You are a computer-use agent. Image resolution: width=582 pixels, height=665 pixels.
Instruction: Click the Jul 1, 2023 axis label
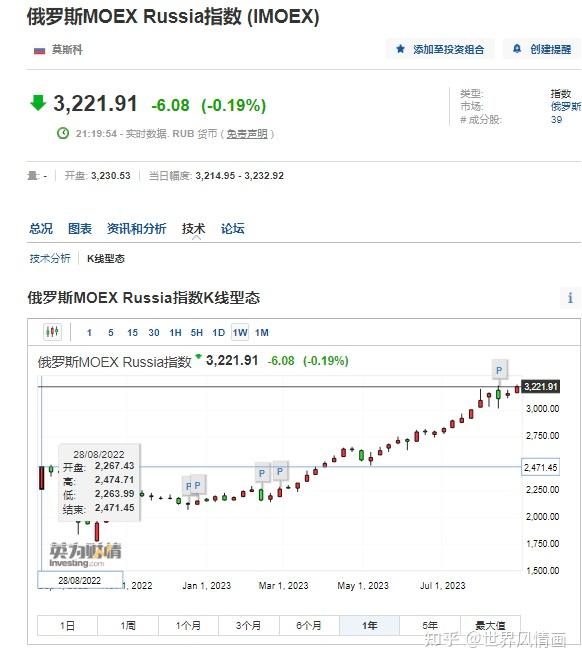point(442,586)
